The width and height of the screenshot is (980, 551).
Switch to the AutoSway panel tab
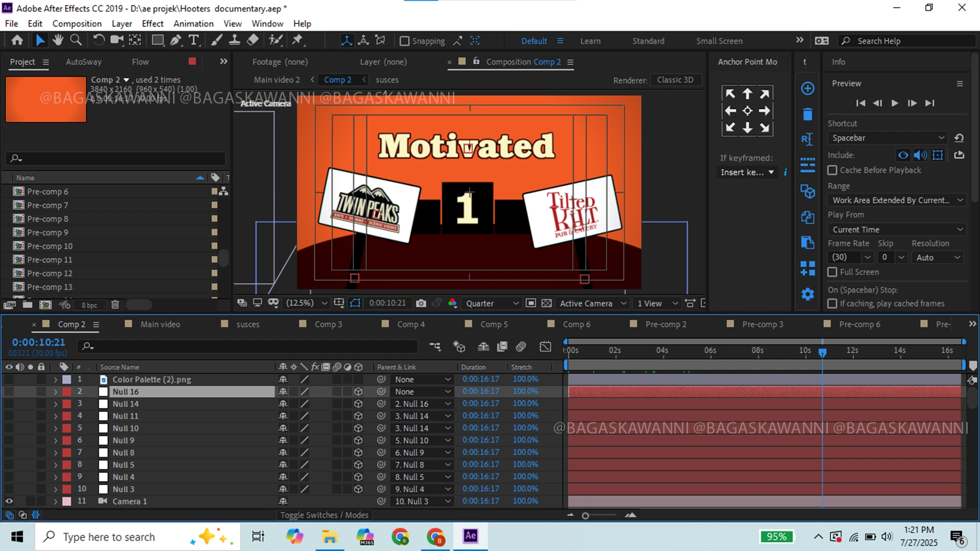click(84, 62)
